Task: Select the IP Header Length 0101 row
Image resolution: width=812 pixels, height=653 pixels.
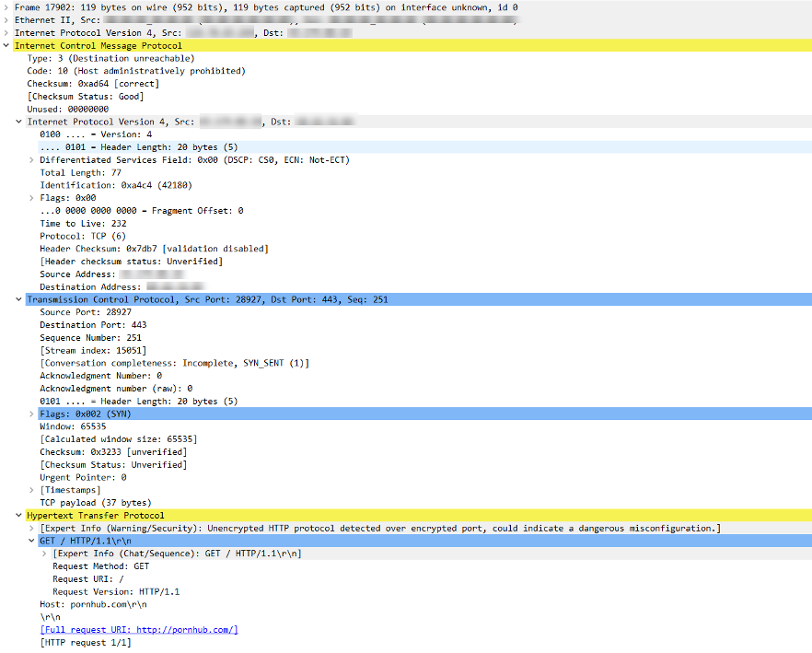Action: coord(425,147)
